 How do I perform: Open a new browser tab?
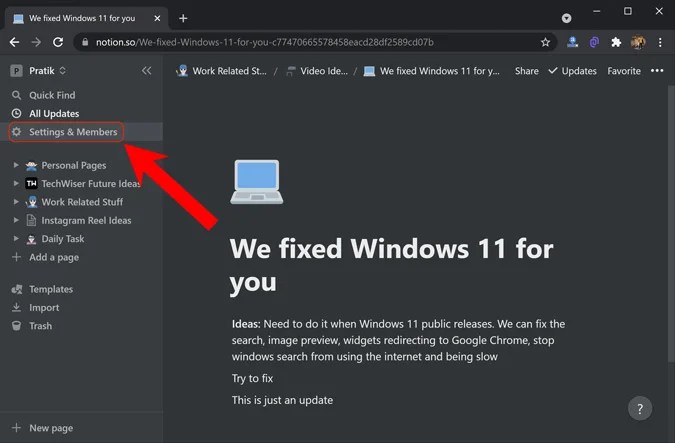(x=183, y=18)
